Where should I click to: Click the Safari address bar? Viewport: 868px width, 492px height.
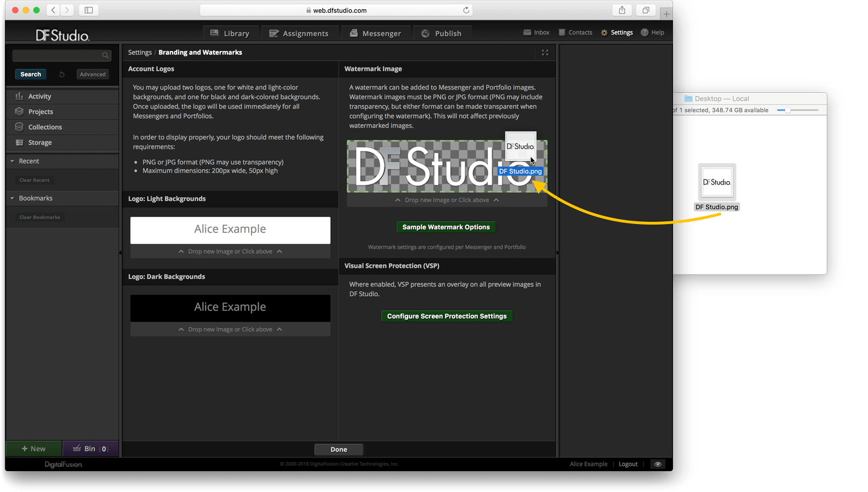pyautogui.click(x=336, y=10)
